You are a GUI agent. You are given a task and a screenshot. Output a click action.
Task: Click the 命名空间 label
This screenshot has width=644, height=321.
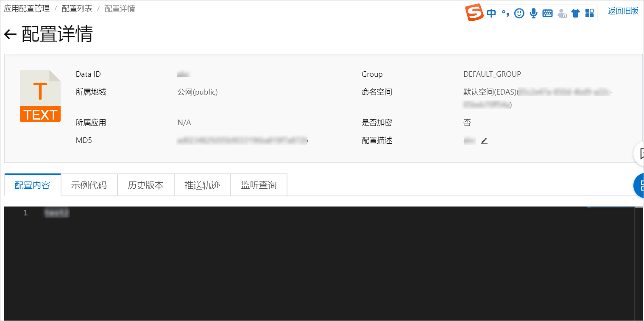tap(377, 92)
